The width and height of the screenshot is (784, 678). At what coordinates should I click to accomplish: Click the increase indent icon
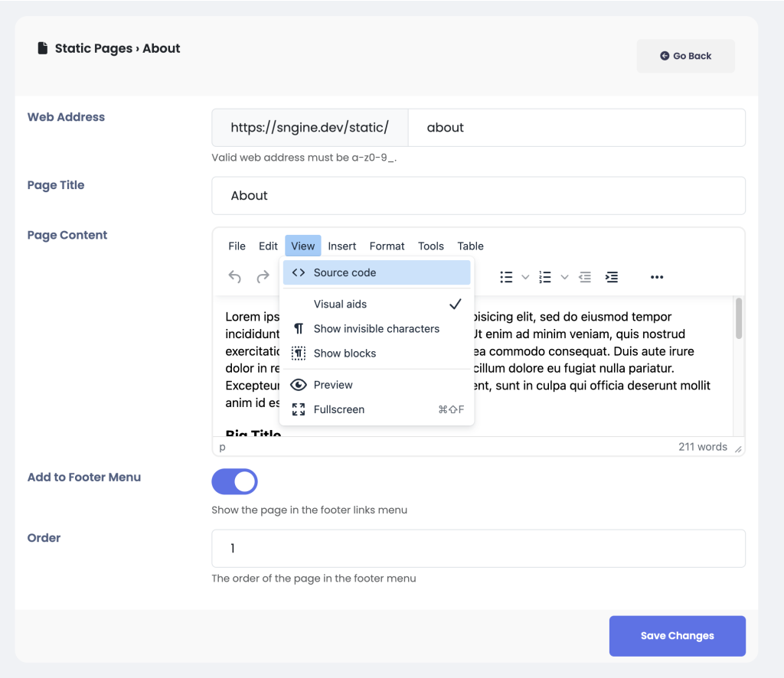click(612, 277)
